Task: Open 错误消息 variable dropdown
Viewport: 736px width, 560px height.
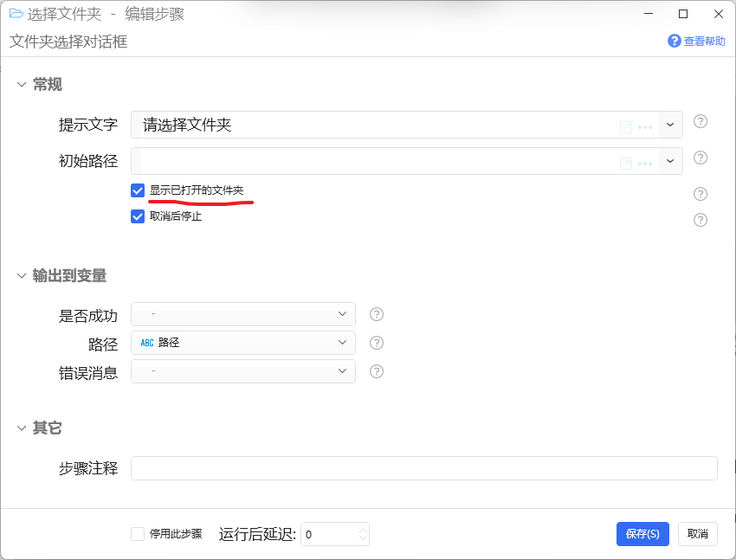Action: click(x=243, y=371)
